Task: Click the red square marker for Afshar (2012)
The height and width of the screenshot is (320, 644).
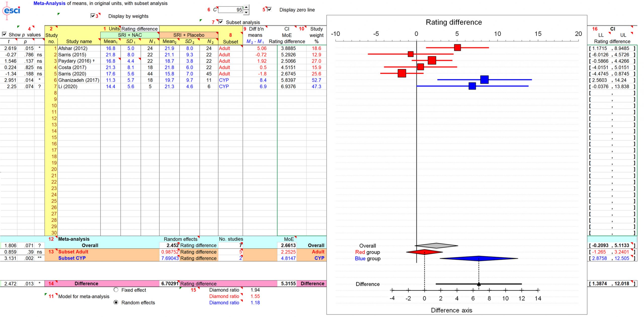Action: pos(457,48)
